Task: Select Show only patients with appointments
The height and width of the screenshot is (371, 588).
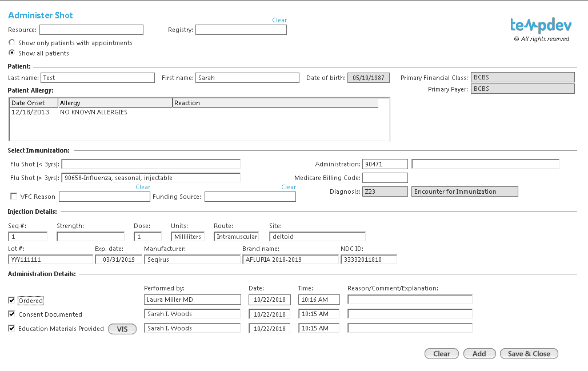Action: click(x=12, y=42)
